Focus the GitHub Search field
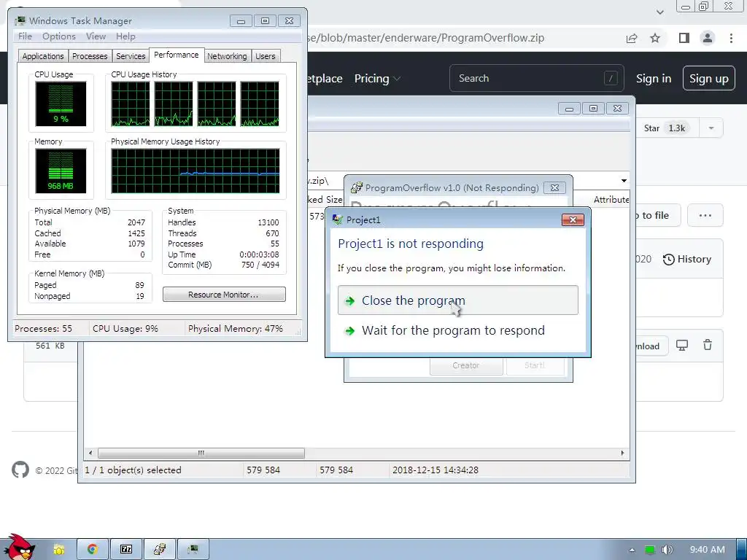The height and width of the screenshot is (560, 747). click(536, 78)
